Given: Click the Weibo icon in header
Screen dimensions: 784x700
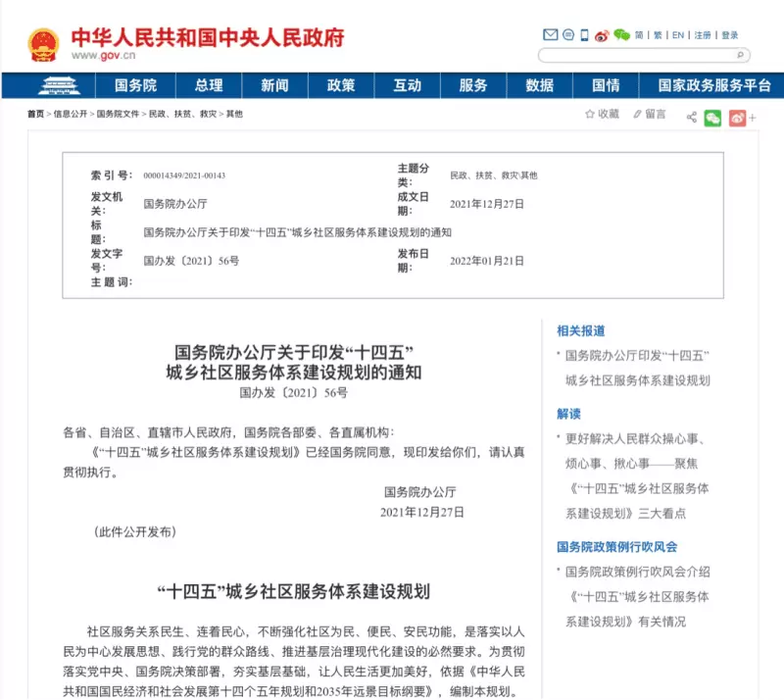Looking at the screenshot, I should [602, 35].
